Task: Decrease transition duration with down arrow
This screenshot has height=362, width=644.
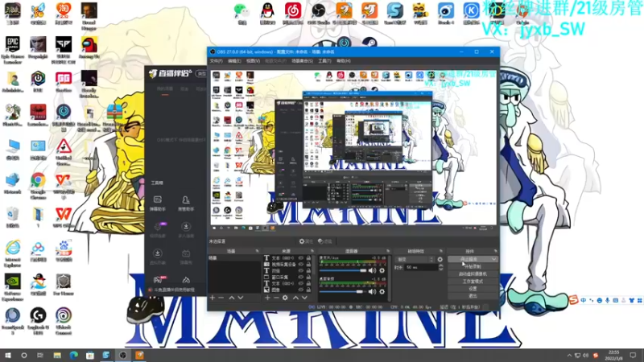Action: point(440,269)
